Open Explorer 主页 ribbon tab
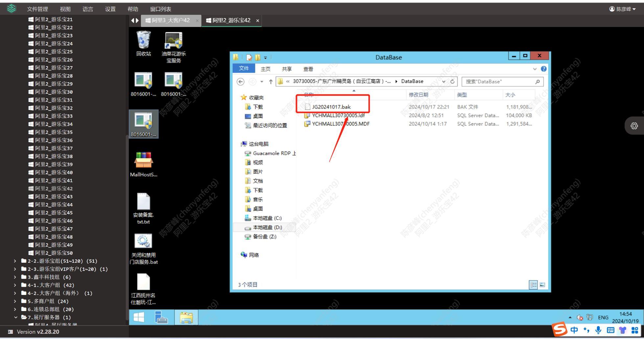Image resolution: width=644 pixels, height=339 pixels. pos(265,69)
